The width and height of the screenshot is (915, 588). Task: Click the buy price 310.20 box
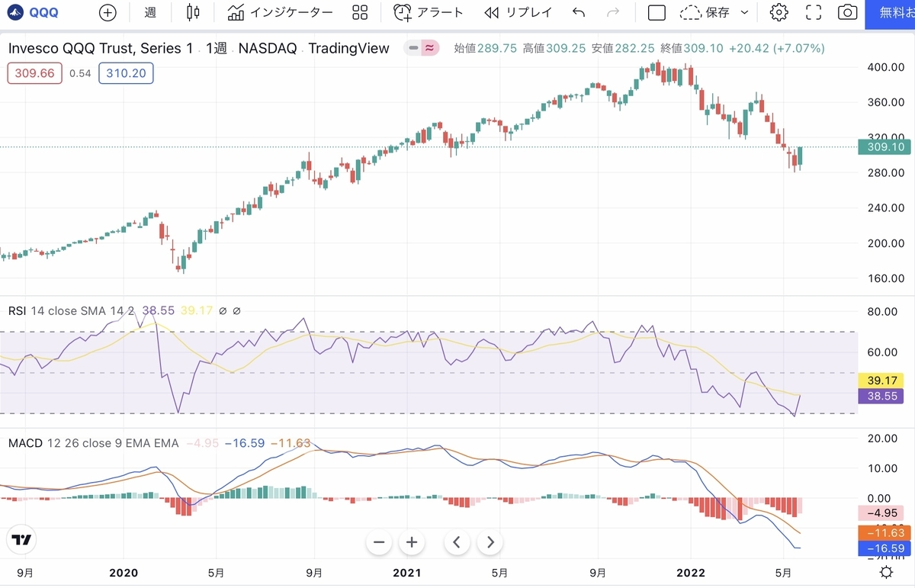126,73
